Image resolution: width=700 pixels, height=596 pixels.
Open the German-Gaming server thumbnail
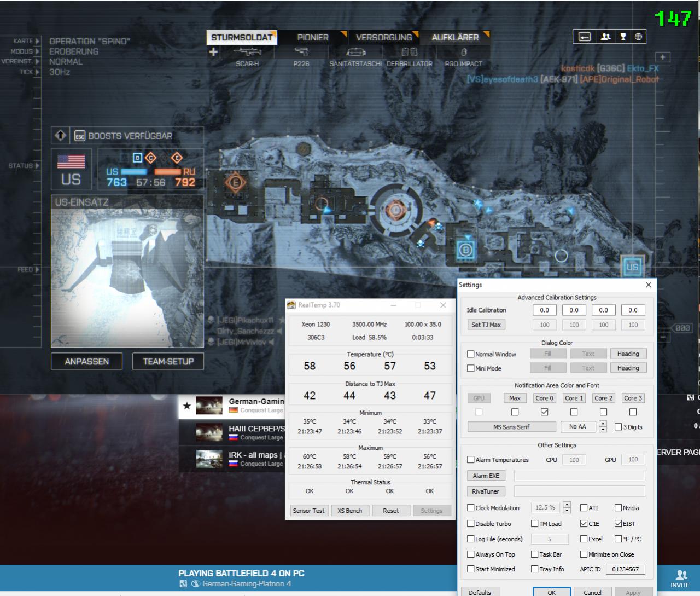(209, 406)
